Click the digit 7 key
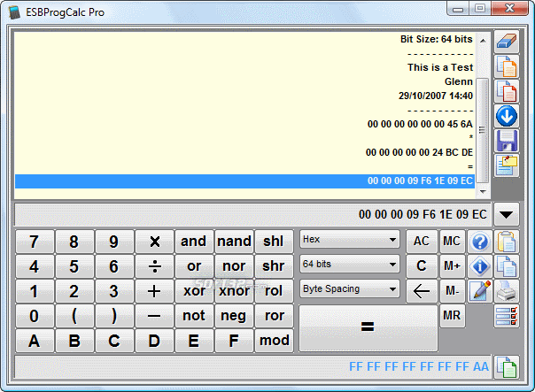 coord(35,242)
